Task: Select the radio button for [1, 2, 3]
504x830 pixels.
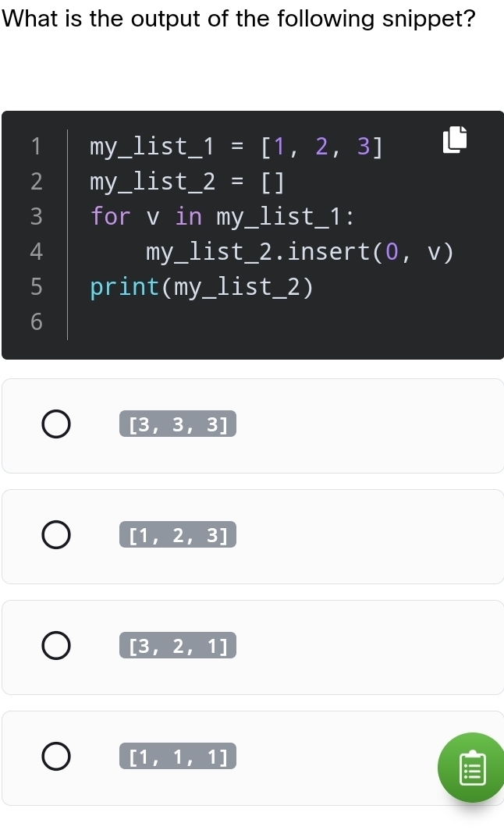Action: 55,534
